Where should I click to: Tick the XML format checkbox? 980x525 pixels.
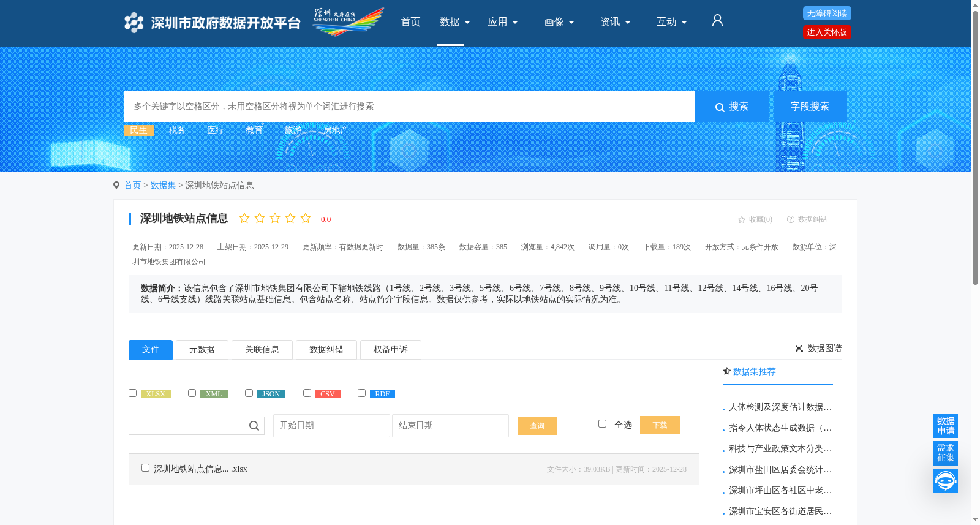192,393
